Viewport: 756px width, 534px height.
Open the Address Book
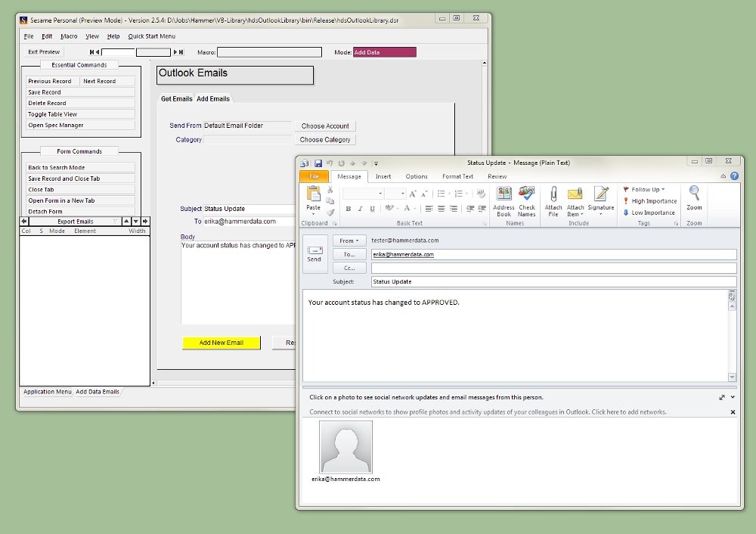503,201
